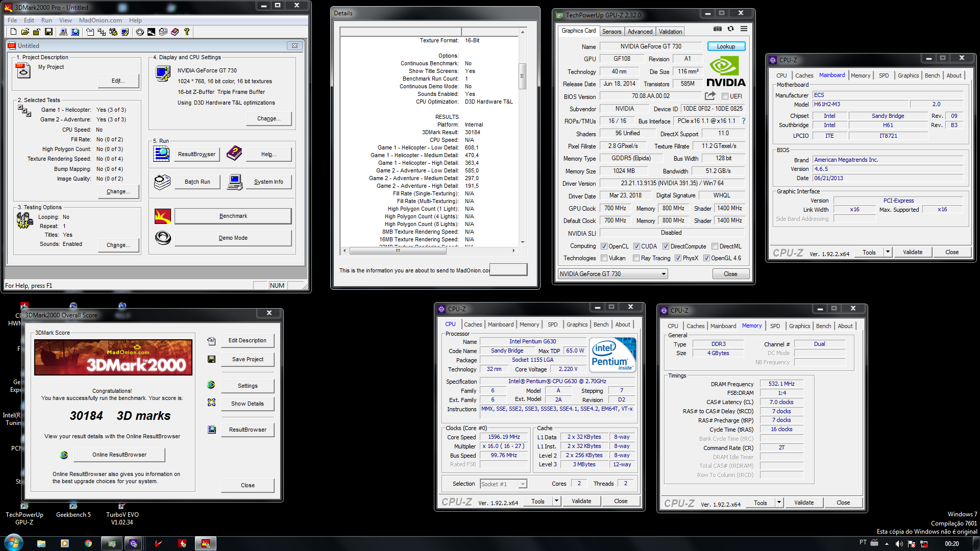Click the horizontal scrollbar thumb in Details window
980x551 pixels.
coord(398,251)
